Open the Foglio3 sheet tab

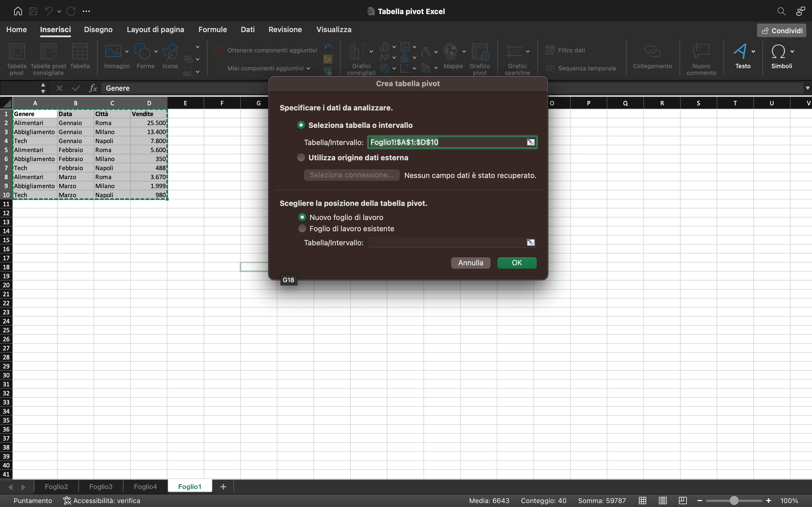pyautogui.click(x=100, y=486)
